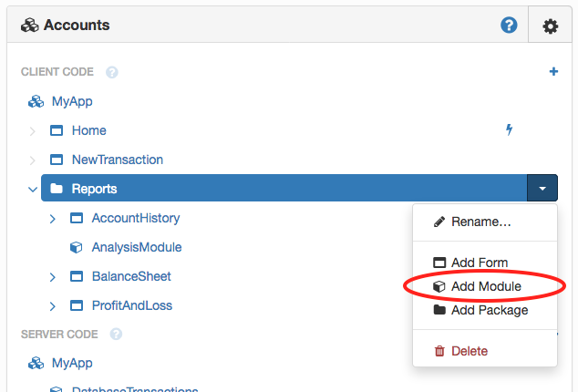Open the BalanceSheet form
This screenshot has height=392, width=578.
tap(131, 276)
